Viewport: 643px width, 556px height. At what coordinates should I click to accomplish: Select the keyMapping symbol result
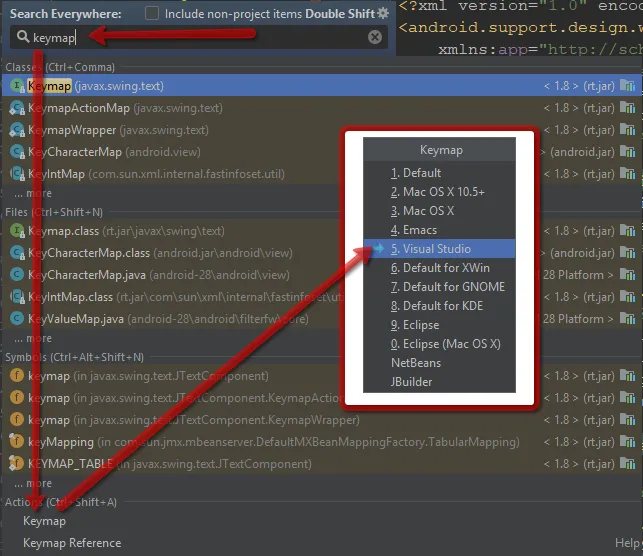pos(321,442)
